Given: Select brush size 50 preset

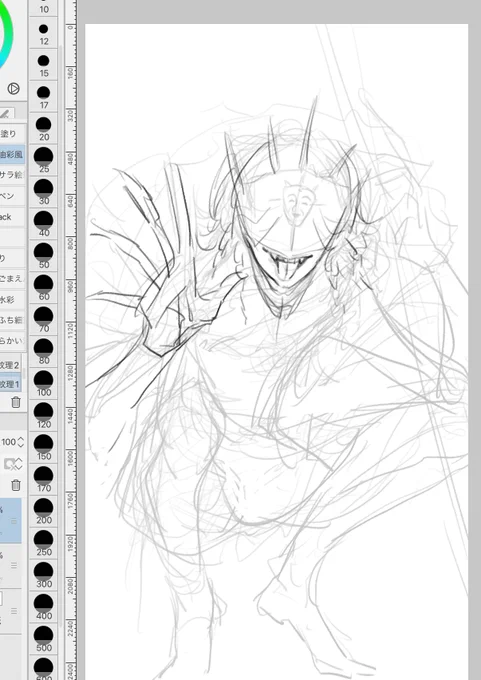Looking at the screenshot, I should [43, 256].
